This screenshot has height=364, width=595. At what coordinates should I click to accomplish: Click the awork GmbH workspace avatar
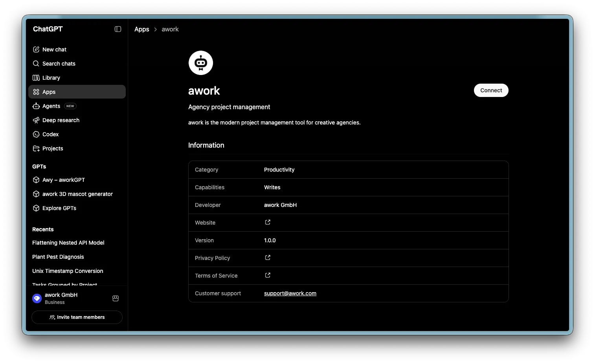[x=37, y=298]
